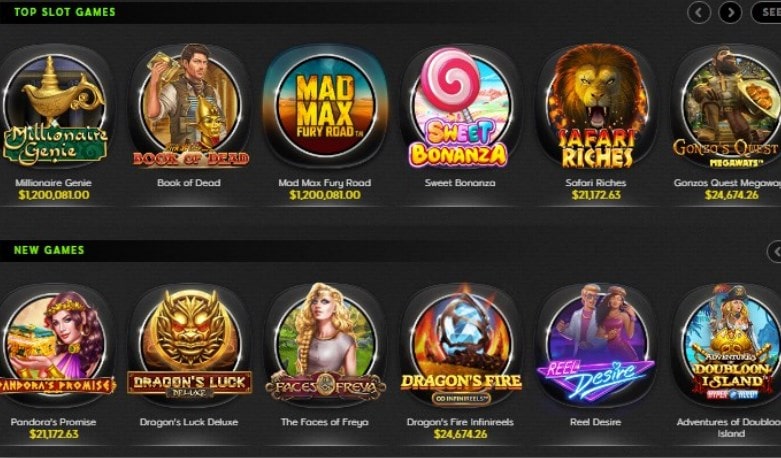The image size is (781, 458).
Task: Open The Faces of Freya icon
Action: (x=325, y=344)
